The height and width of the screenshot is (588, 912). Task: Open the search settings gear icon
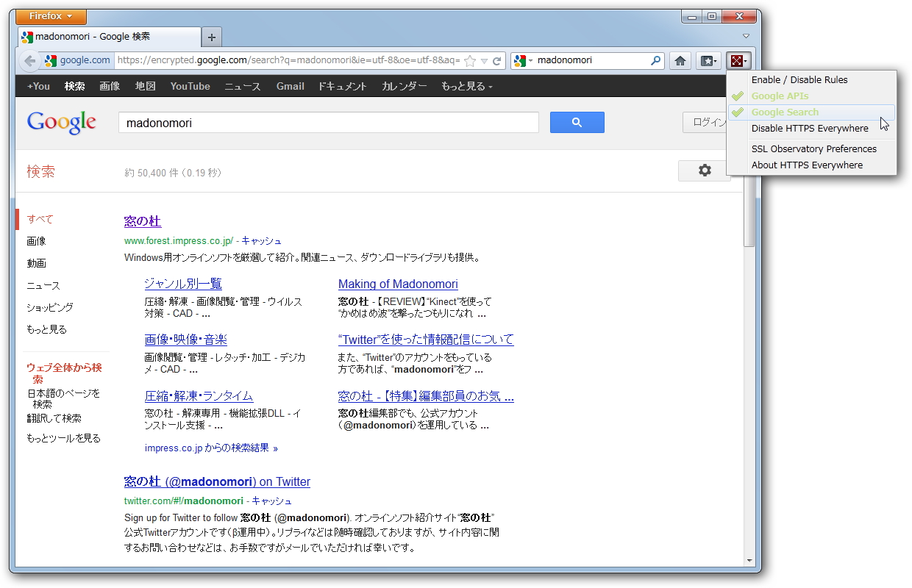pos(704,170)
